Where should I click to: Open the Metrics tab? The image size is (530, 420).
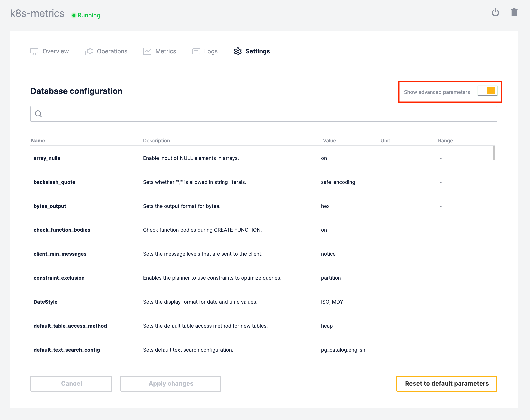tap(160, 51)
